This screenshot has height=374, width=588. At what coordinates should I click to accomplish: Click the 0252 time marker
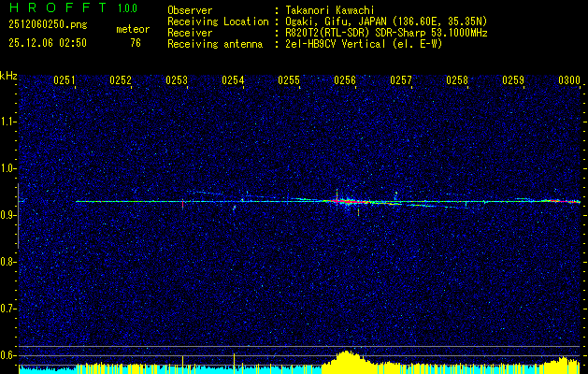[x=121, y=80]
